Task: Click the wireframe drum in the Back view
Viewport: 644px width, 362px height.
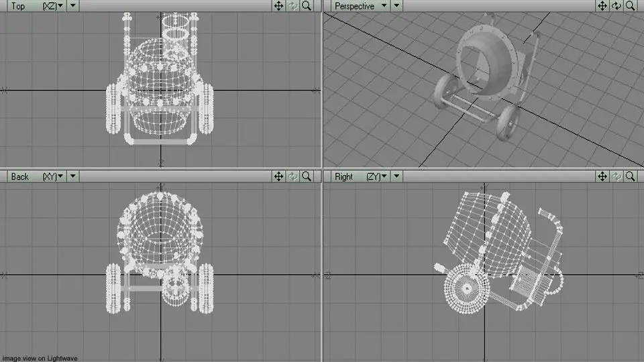Action: (x=160, y=234)
